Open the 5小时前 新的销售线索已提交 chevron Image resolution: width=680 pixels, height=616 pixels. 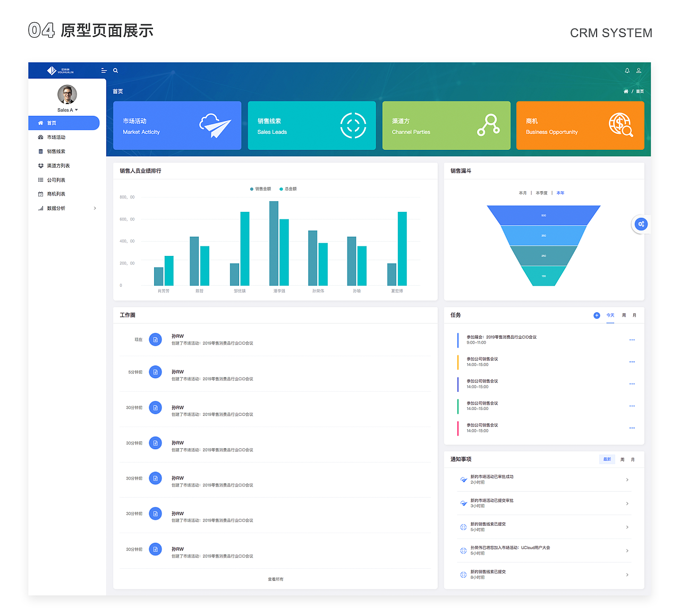pos(627,527)
